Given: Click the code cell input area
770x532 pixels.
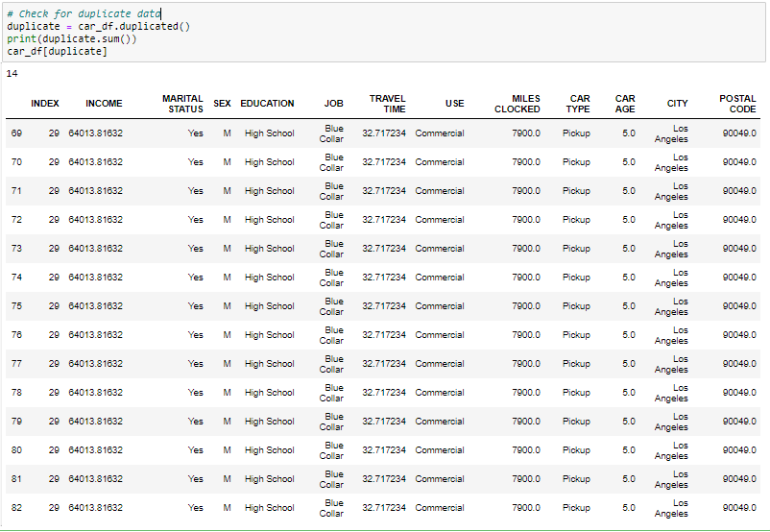Looking at the screenshot, I should [383, 33].
